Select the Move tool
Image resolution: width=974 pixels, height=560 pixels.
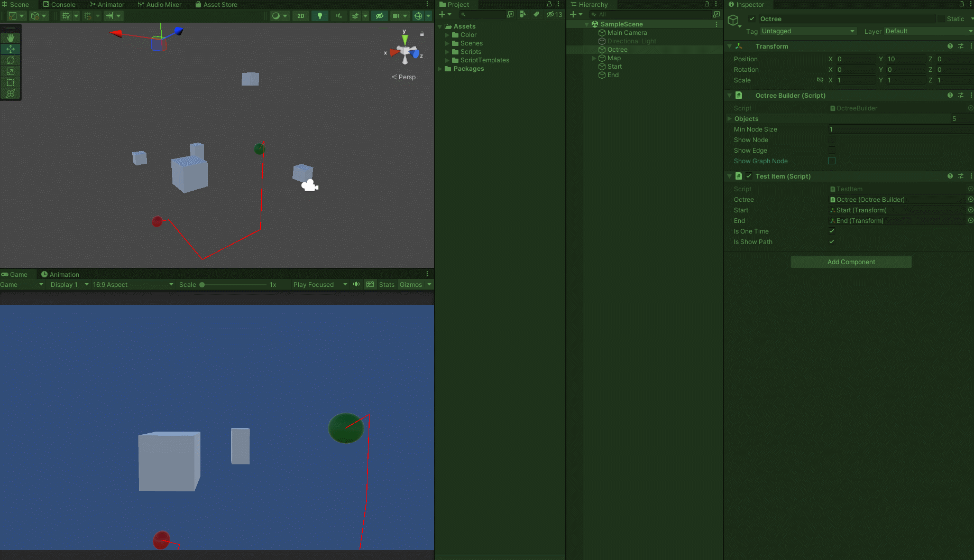[x=11, y=49]
